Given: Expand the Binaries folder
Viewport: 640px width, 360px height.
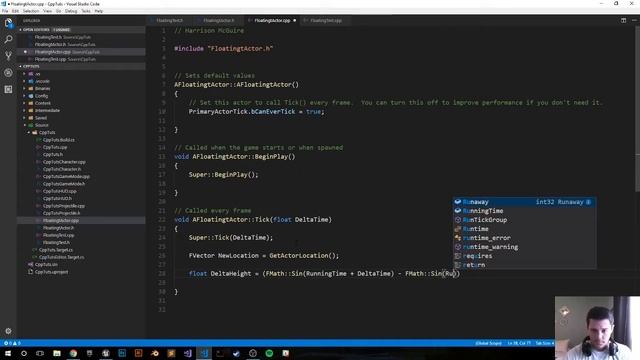Looking at the screenshot, I should point(42,89).
